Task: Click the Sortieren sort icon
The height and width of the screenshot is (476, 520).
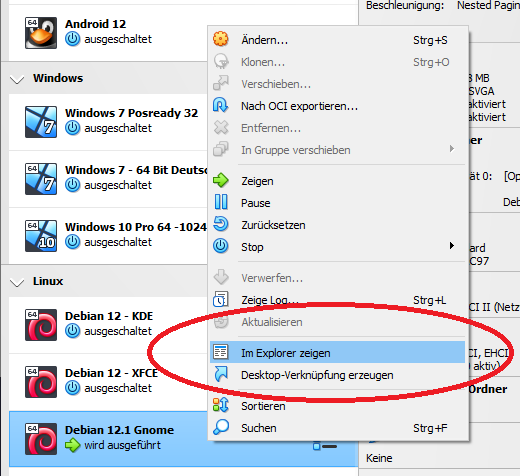Action: coord(221,405)
